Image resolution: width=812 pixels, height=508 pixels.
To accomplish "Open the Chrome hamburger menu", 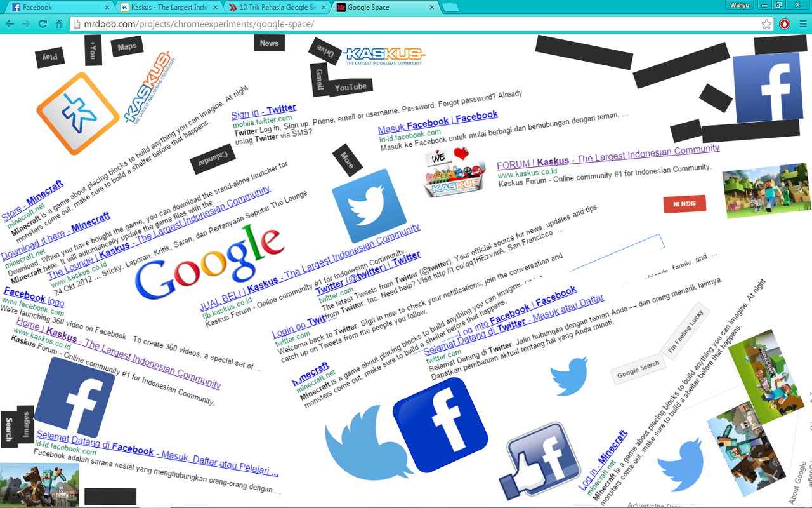I will click(x=802, y=24).
